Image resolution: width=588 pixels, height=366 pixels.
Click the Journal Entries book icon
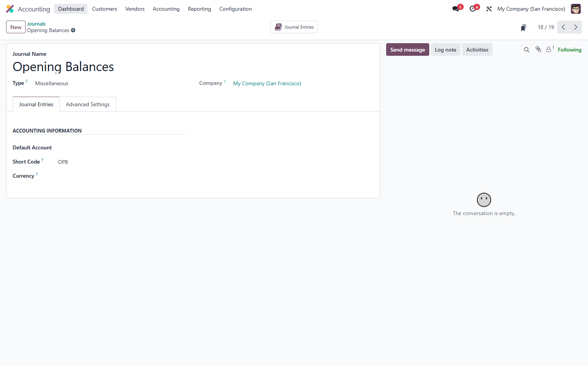[x=279, y=27]
